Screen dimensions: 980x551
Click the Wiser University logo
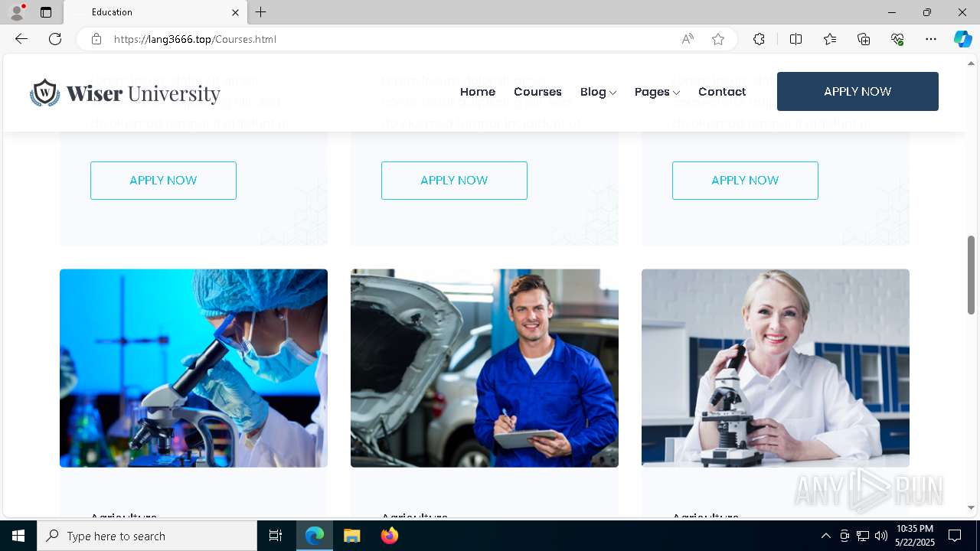[125, 93]
